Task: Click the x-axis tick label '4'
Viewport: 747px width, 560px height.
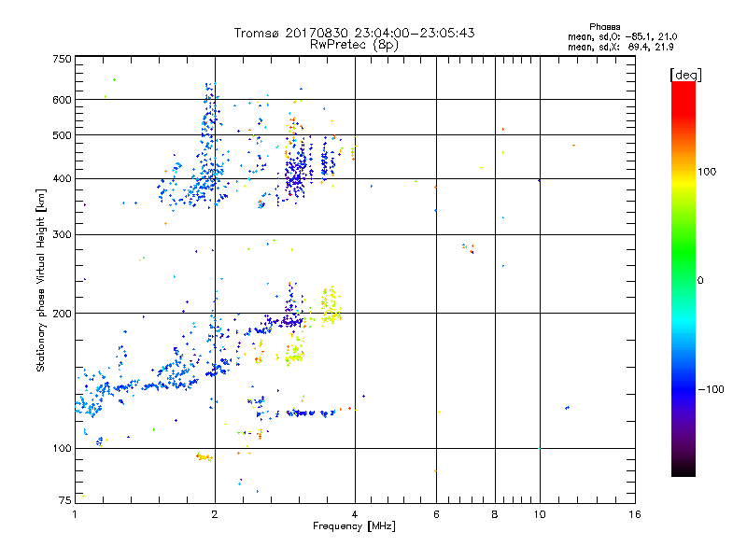Action: pyautogui.click(x=355, y=514)
